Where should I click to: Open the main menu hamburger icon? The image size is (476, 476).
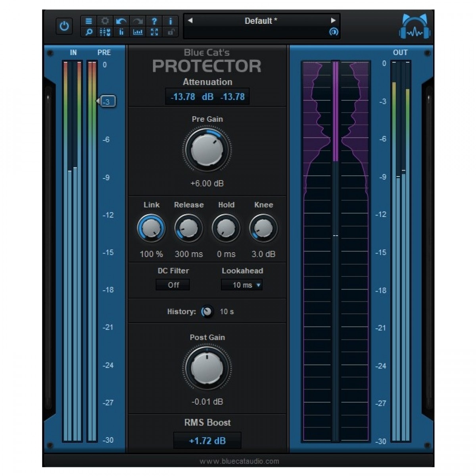pos(89,21)
